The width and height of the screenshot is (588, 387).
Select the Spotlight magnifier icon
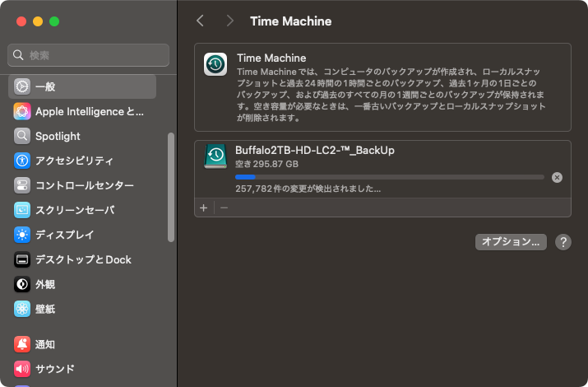click(x=22, y=136)
